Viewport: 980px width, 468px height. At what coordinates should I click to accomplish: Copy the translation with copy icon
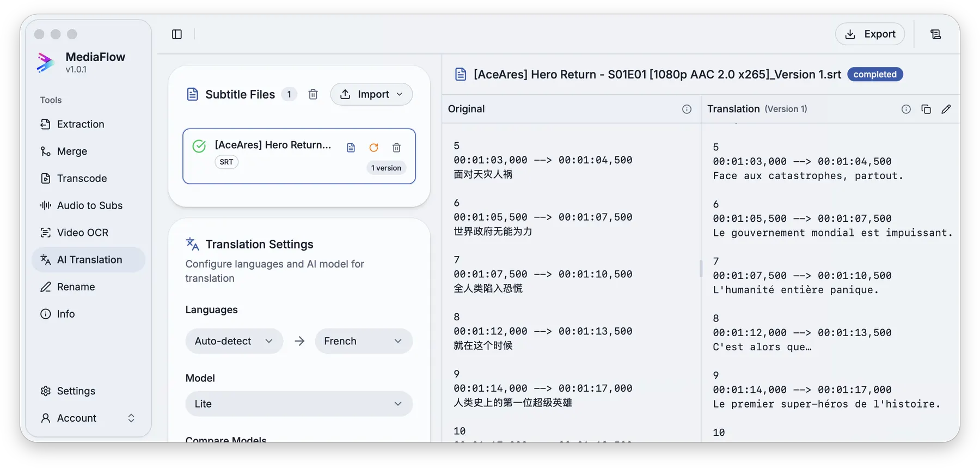pos(926,109)
